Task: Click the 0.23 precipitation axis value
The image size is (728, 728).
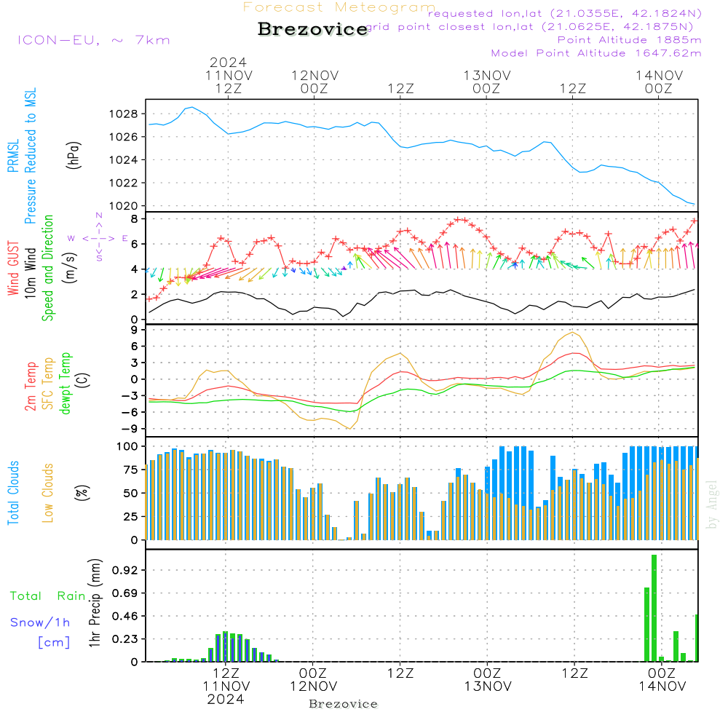Action: pos(125,639)
